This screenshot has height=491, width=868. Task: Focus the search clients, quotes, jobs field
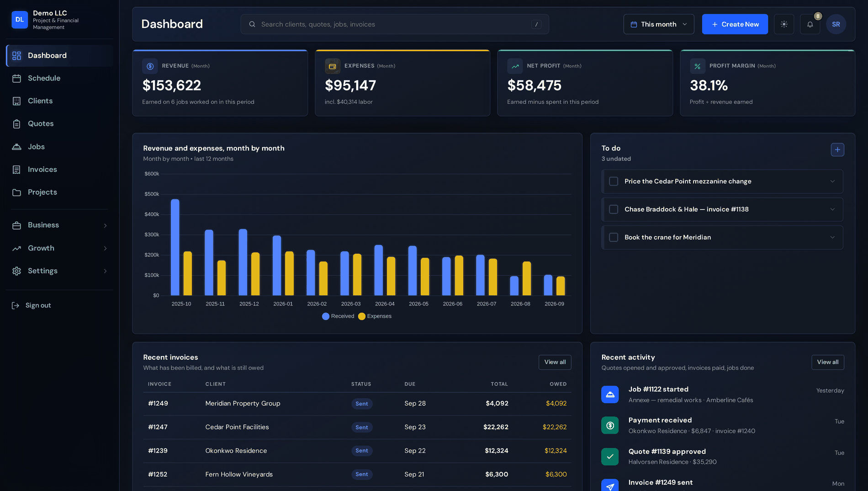(x=395, y=24)
